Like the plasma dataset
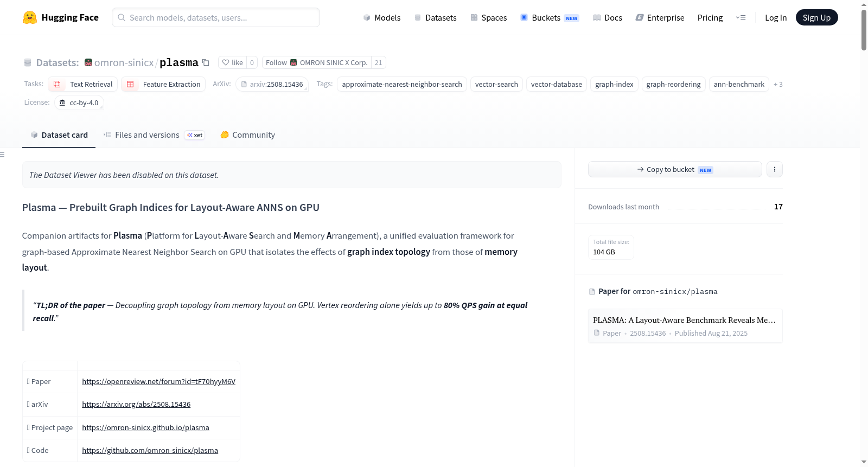868x467 pixels. tap(232, 62)
